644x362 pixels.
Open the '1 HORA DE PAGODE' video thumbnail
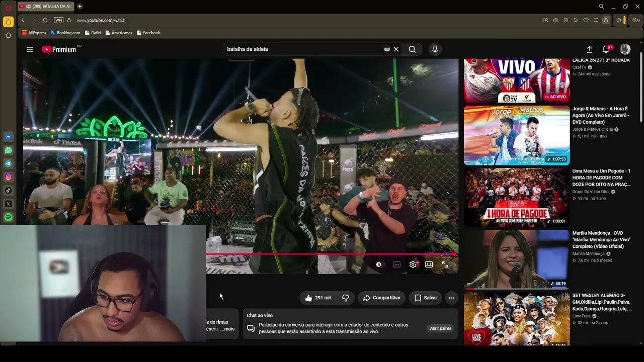point(517,197)
